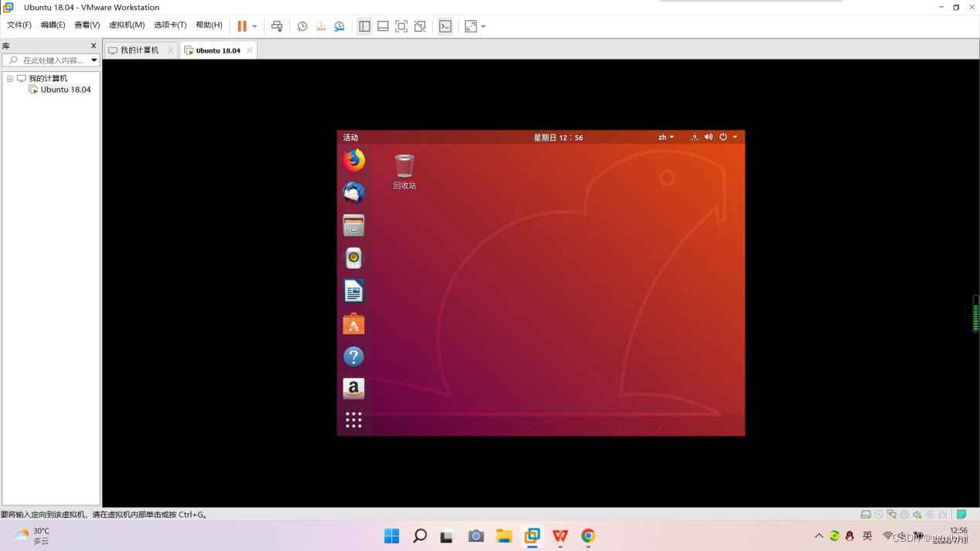Open Help from the Ubuntu dock
This screenshot has width=980, height=551.
pyautogui.click(x=353, y=356)
